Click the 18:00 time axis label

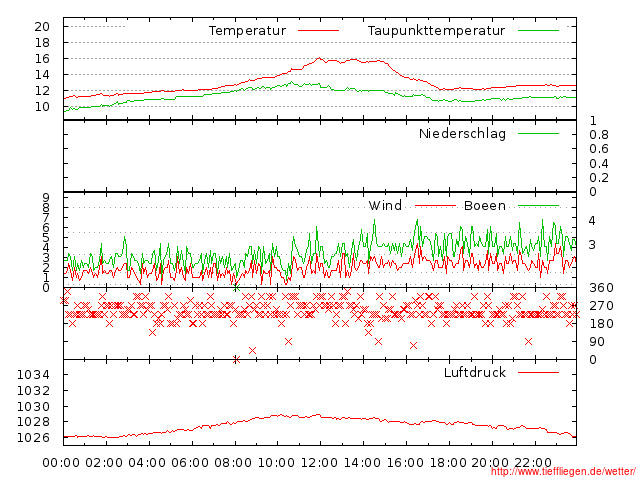click(448, 463)
